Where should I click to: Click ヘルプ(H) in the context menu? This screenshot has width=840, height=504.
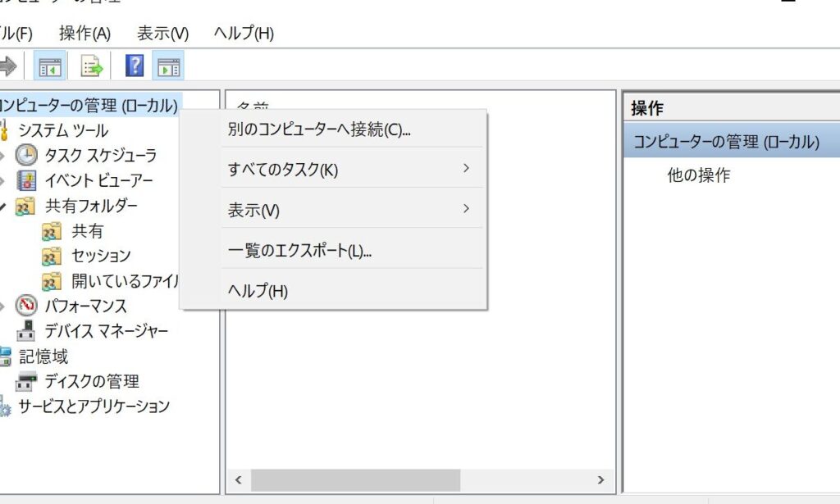click(x=258, y=291)
